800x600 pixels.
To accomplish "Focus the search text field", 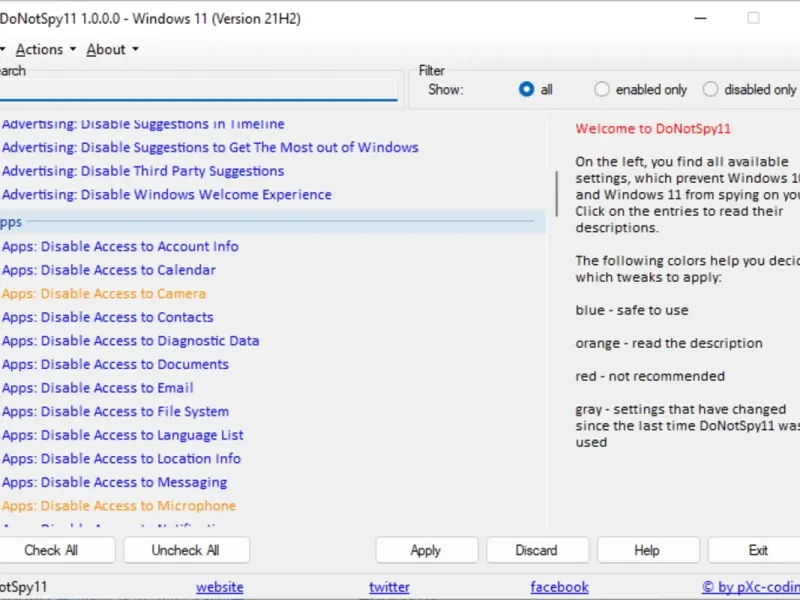I will 198,90.
